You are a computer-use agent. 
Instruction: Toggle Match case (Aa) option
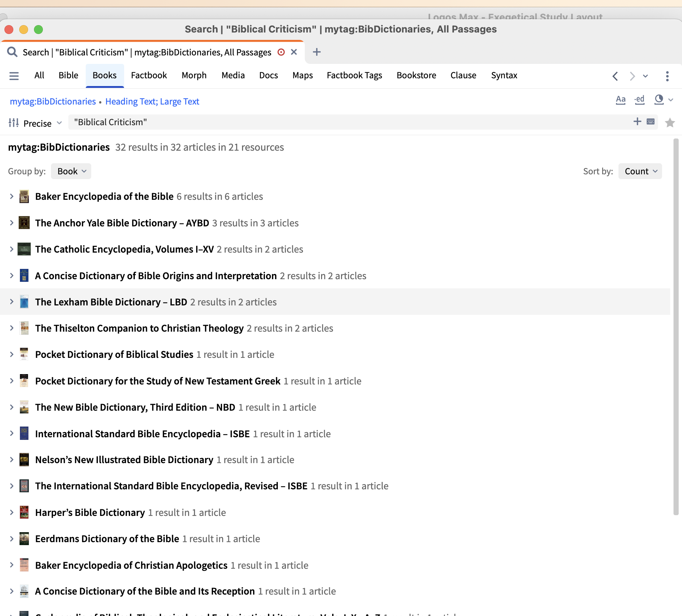click(621, 100)
